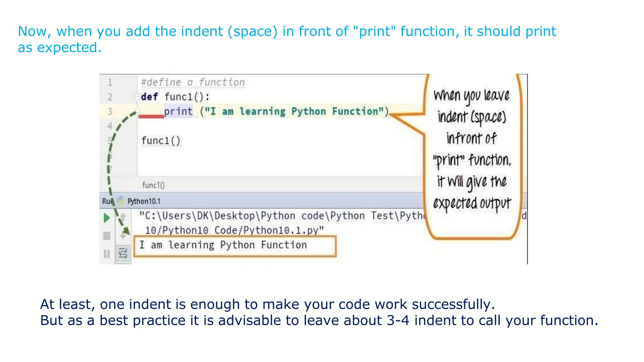Click the blue slide heading text
Viewport: 644px width, 362px height.
pos(287,39)
